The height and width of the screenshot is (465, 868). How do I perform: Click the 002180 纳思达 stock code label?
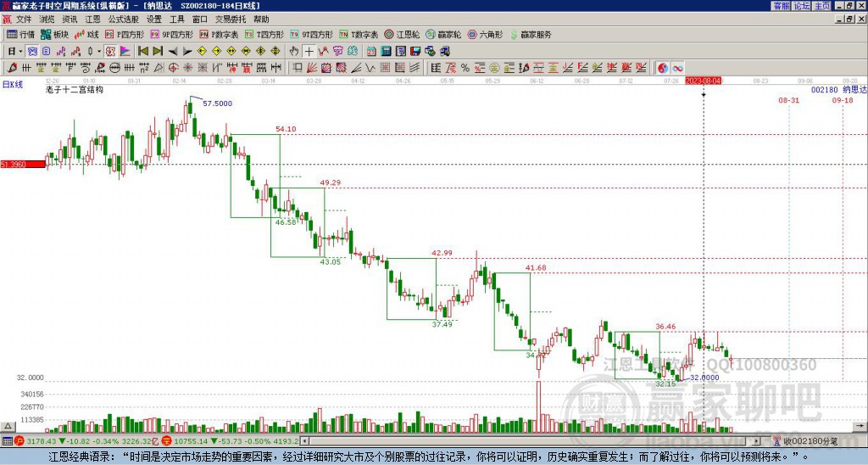click(838, 90)
